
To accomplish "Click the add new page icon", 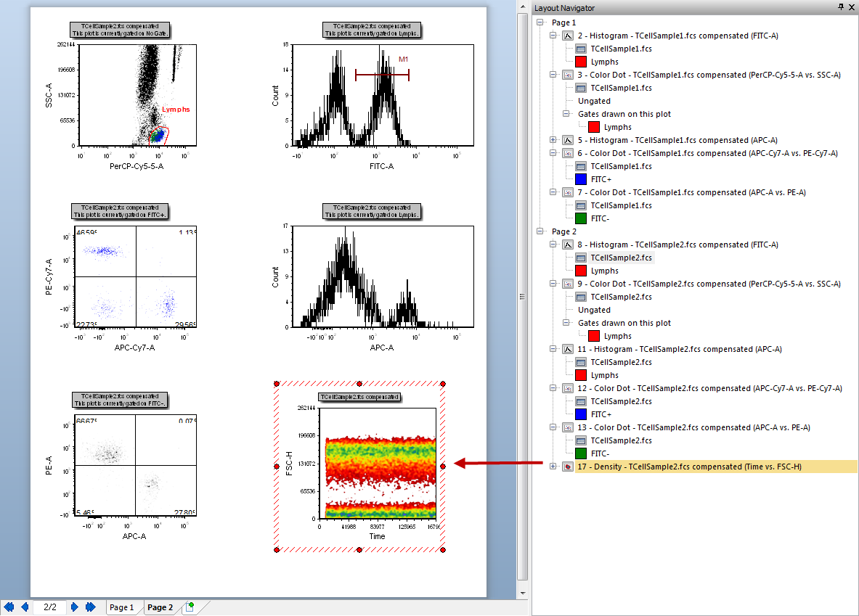I will [x=190, y=607].
